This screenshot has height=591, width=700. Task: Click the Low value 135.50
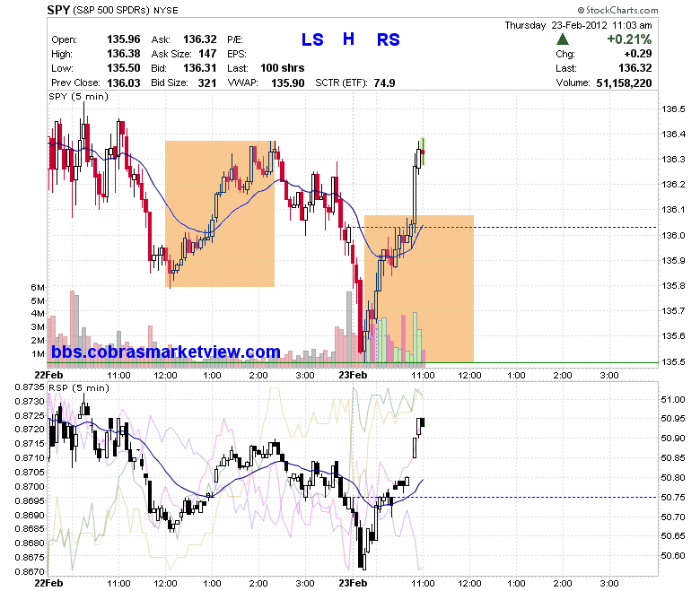pos(123,68)
